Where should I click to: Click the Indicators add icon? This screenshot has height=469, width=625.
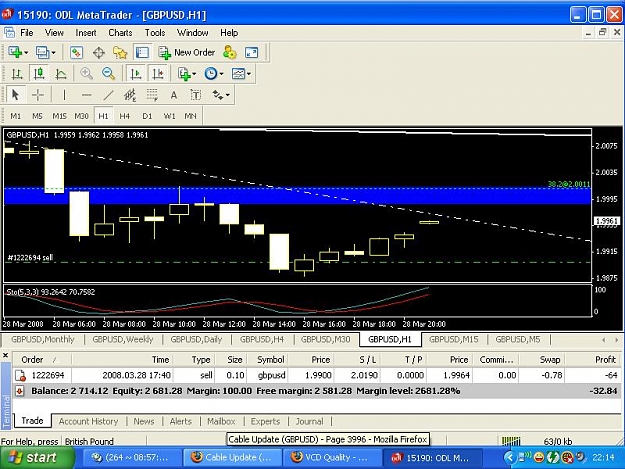(184, 74)
